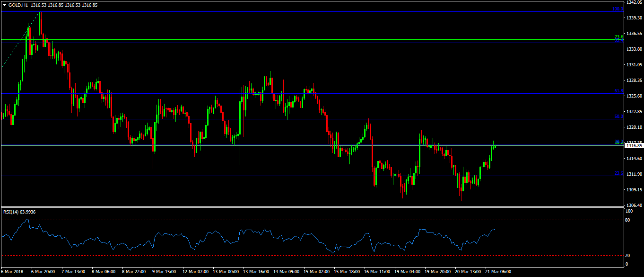Click 1306.40 on the price axis
644x277 pixels.
[634, 206]
